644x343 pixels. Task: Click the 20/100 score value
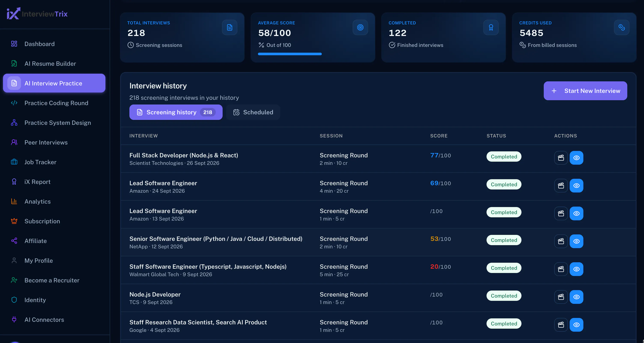[440, 267]
